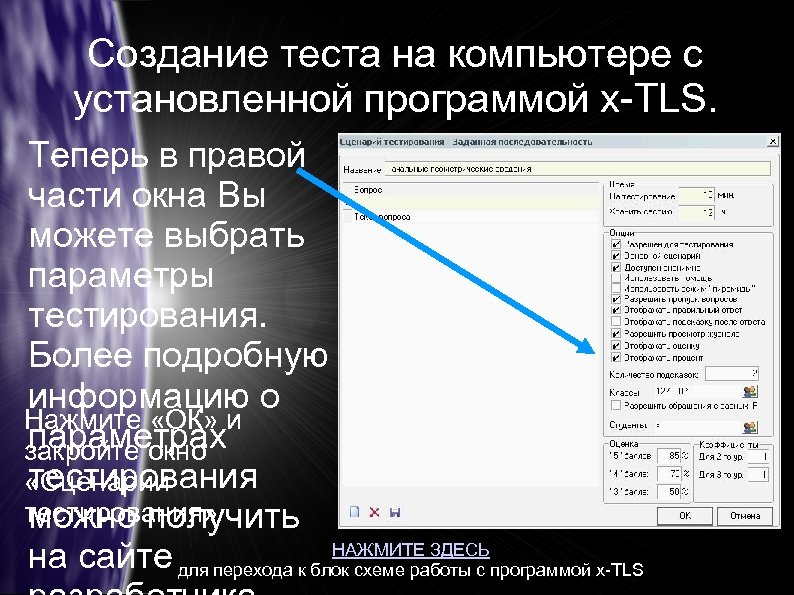Toggle the 'Доступен' third option checkbox

pos(616,267)
